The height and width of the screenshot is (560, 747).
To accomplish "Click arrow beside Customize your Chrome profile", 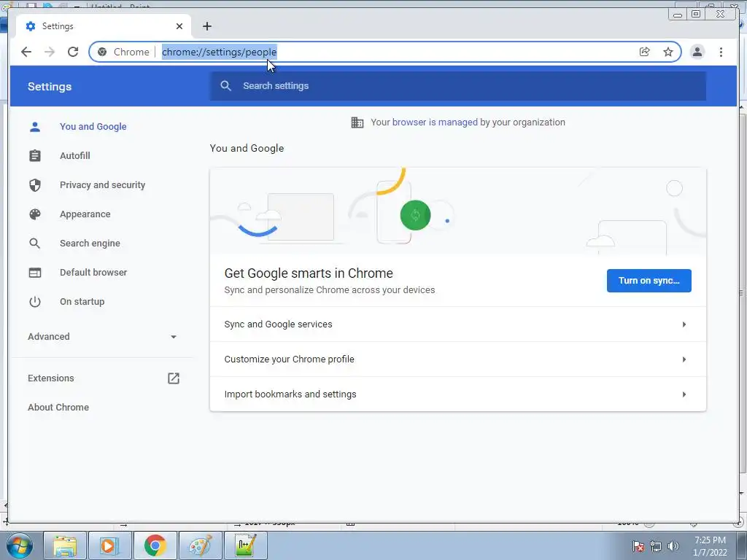I will pyautogui.click(x=684, y=359).
